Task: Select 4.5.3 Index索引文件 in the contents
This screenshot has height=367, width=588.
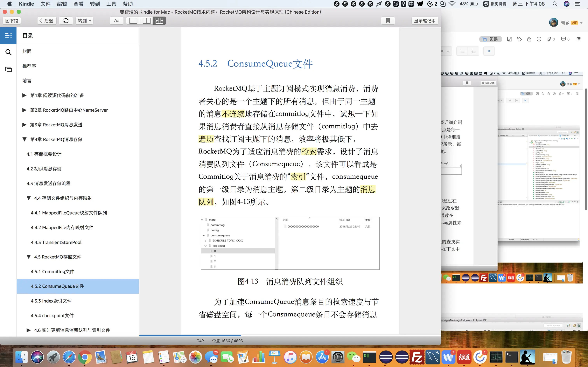Action: click(51, 301)
